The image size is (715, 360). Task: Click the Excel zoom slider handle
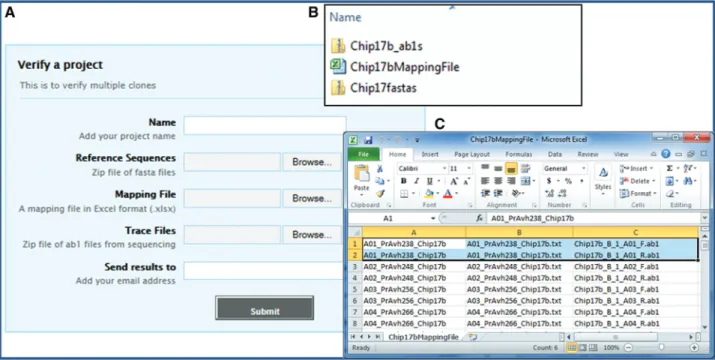point(661,348)
